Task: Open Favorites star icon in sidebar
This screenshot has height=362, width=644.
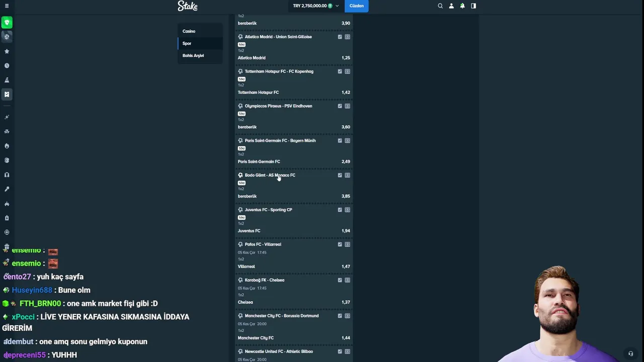Action: click(7, 51)
